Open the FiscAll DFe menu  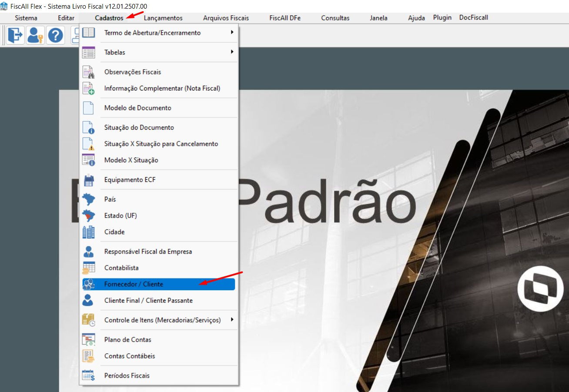285,18
